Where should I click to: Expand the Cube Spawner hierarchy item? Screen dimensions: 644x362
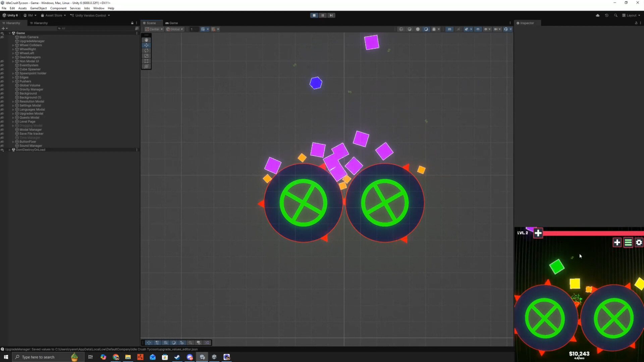pyautogui.click(x=13, y=69)
